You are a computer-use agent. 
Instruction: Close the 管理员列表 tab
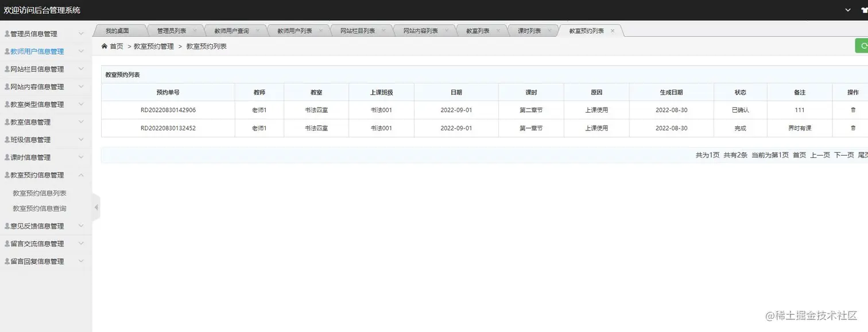195,31
